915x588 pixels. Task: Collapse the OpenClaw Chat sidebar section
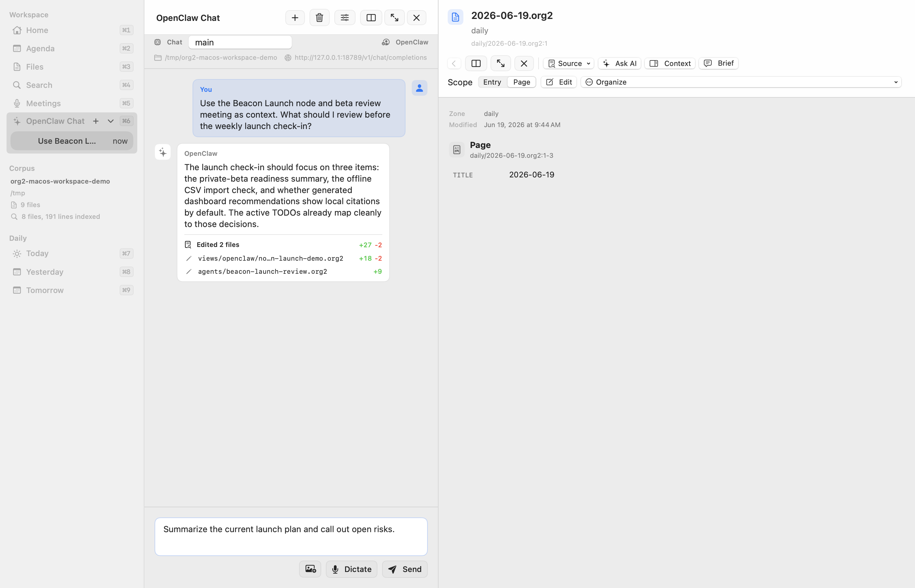tap(110, 121)
